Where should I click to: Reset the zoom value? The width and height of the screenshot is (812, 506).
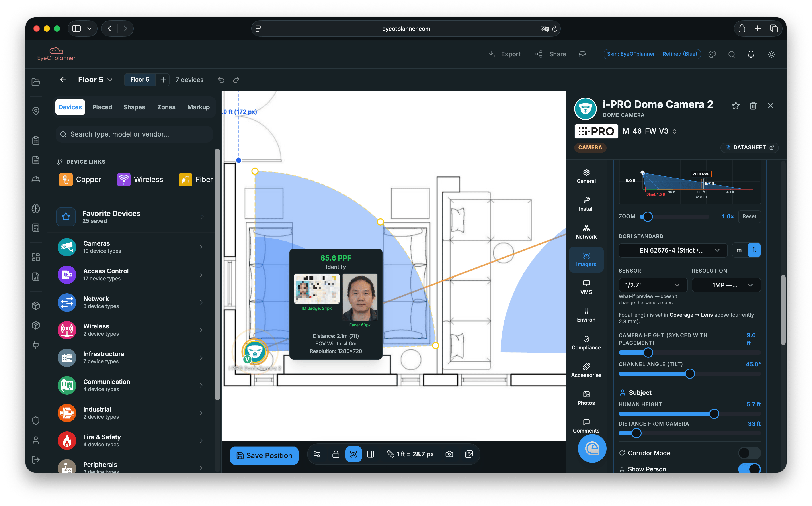749,216
